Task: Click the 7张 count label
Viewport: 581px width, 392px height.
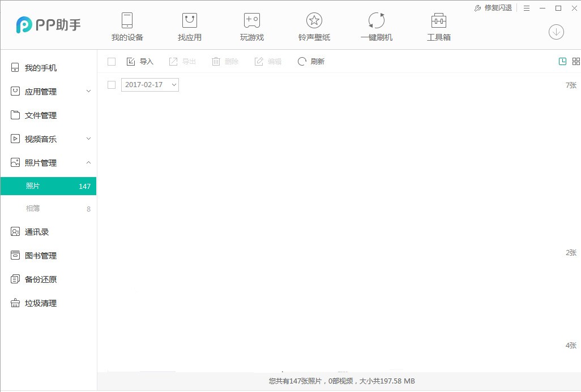Action: click(571, 85)
